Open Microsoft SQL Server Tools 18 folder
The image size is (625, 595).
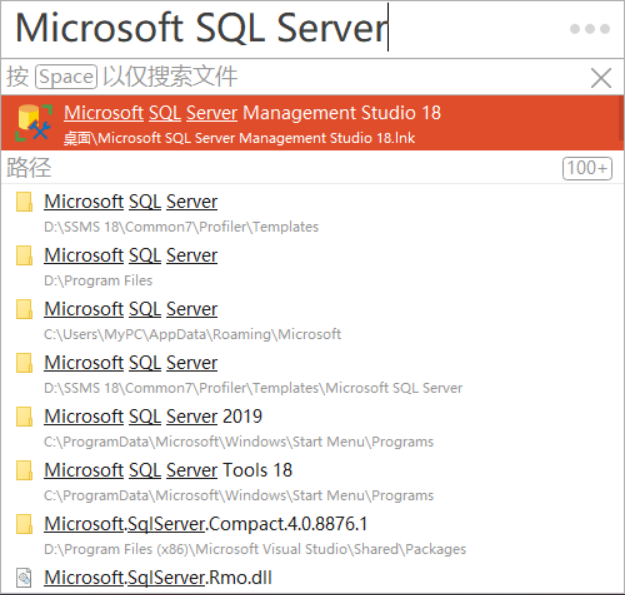[168, 470]
